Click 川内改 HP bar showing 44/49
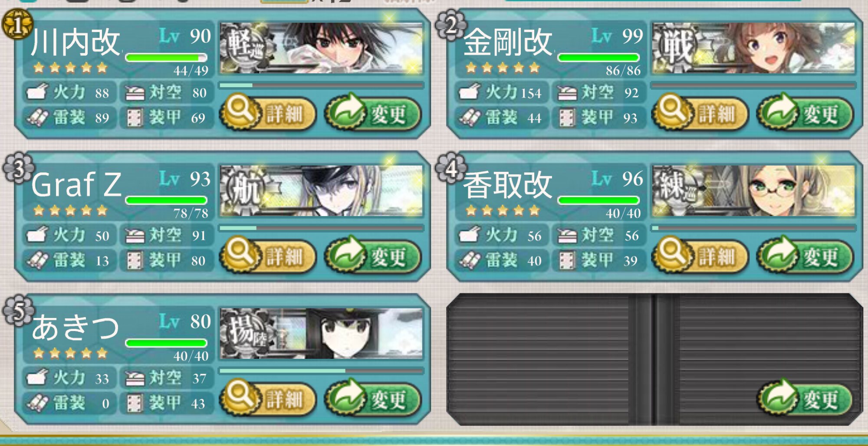Screen dimensions: 868x446 pyautogui.click(x=166, y=57)
